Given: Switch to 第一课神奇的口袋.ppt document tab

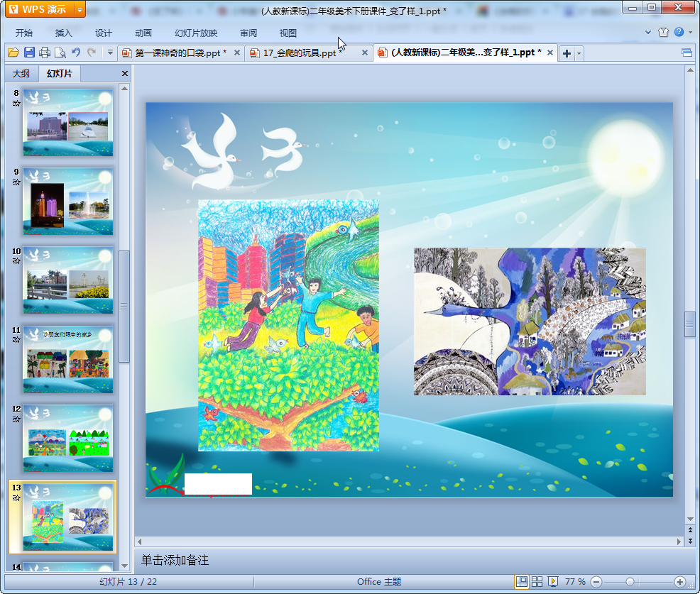Looking at the screenshot, I should point(180,53).
